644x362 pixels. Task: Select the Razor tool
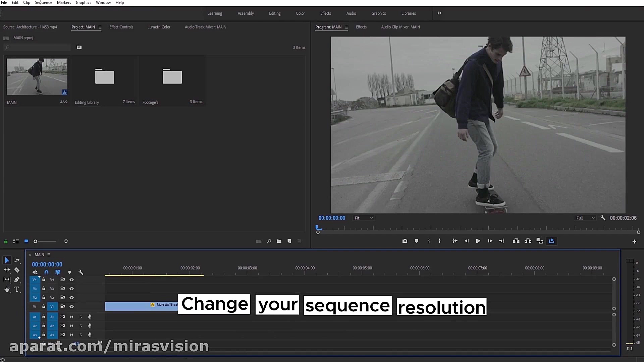(17, 270)
